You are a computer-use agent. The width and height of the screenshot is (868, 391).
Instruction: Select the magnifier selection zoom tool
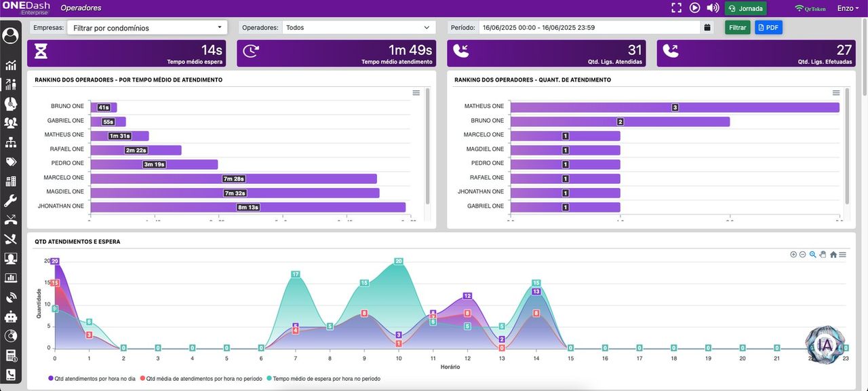(813, 255)
